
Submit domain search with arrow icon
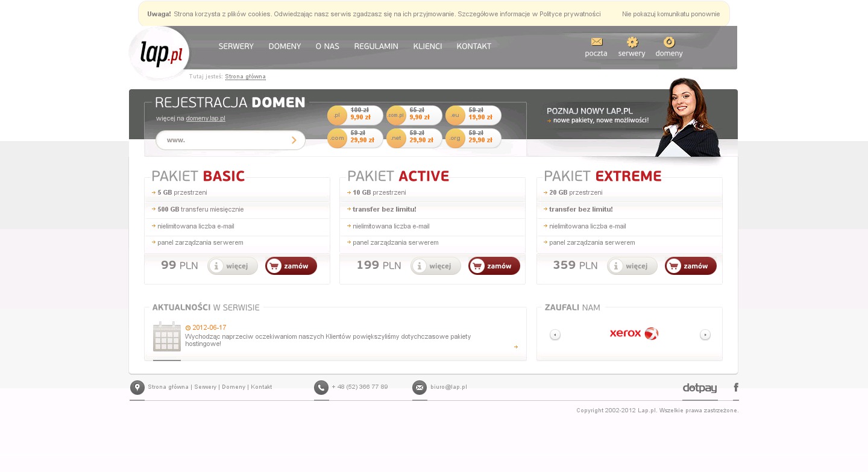pos(294,140)
